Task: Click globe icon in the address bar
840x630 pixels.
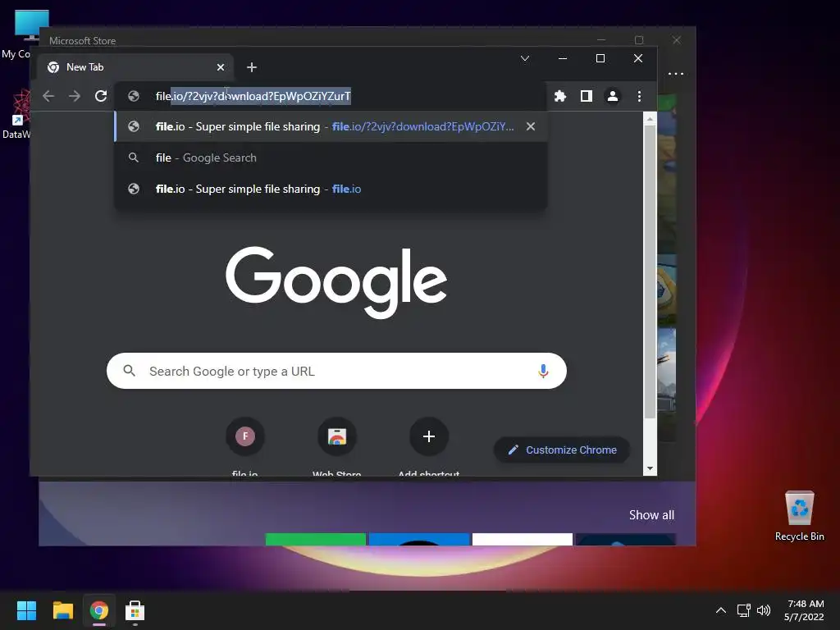Action: coord(134,96)
